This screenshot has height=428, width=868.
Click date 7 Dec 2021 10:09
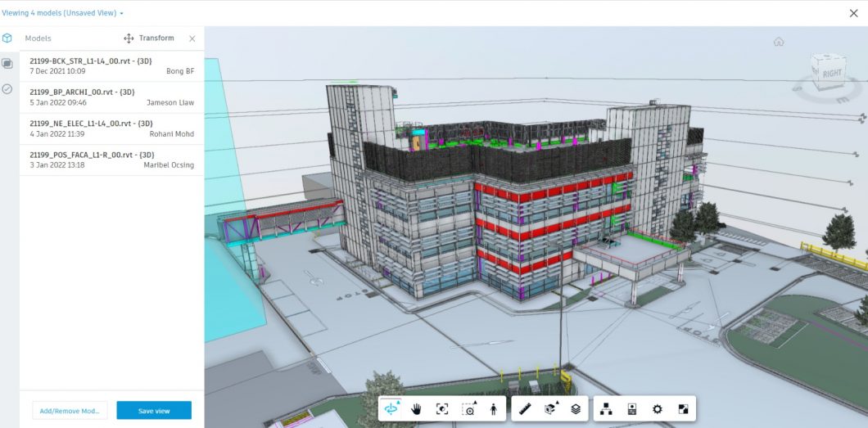57,71
